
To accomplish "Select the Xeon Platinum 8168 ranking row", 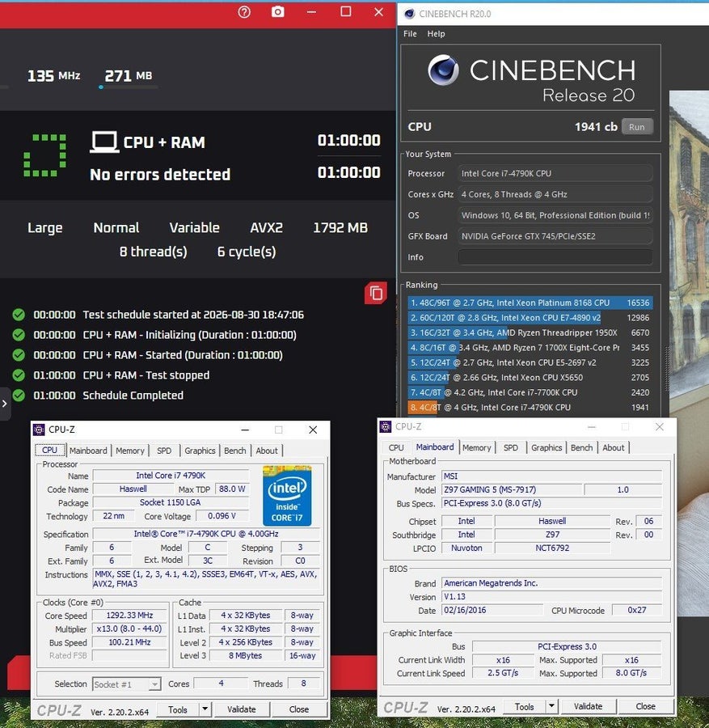I will pyautogui.click(x=530, y=303).
